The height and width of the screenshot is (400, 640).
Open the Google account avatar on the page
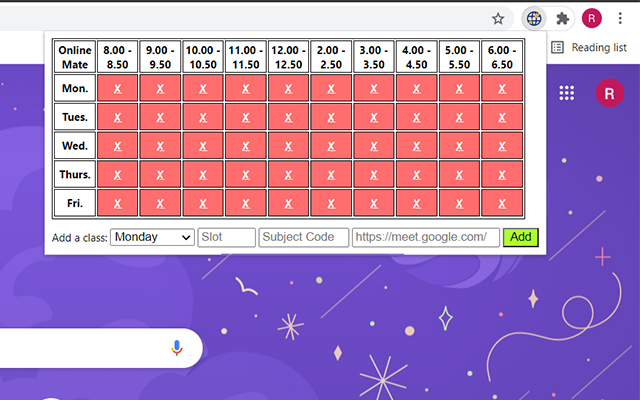pyautogui.click(x=609, y=93)
